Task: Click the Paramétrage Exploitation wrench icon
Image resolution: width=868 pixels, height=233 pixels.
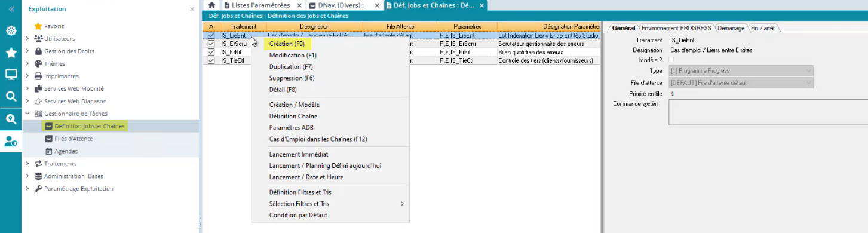Action: 38,189
